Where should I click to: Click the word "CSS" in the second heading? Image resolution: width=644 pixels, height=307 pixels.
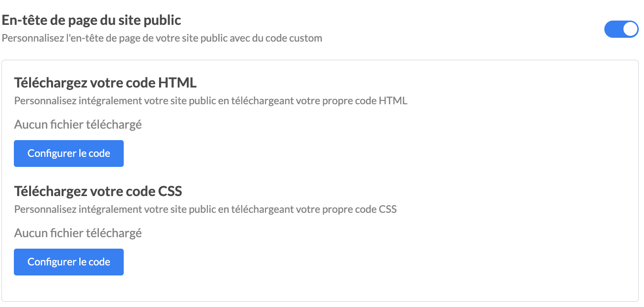(x=170, y=191)
